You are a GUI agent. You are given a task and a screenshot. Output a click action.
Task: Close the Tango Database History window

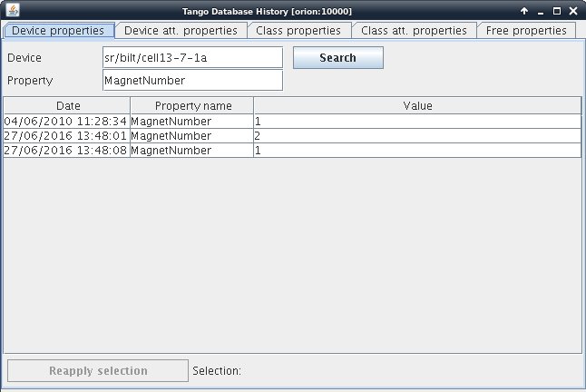tap(573, 11)
